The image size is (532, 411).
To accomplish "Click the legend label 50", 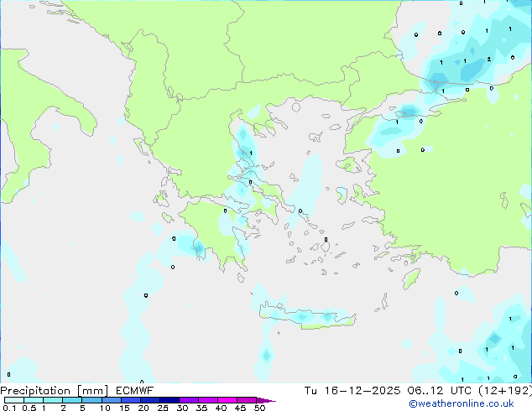I will point(259,408).
